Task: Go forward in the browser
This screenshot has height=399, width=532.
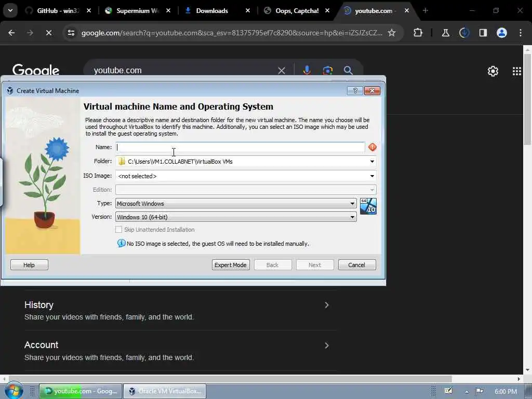Action: pos(30,33)
